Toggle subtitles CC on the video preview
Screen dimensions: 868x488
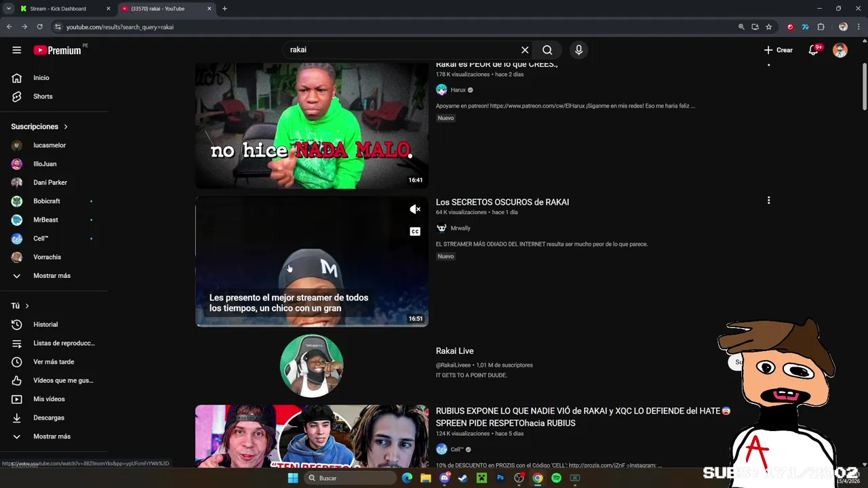(415, 232)
